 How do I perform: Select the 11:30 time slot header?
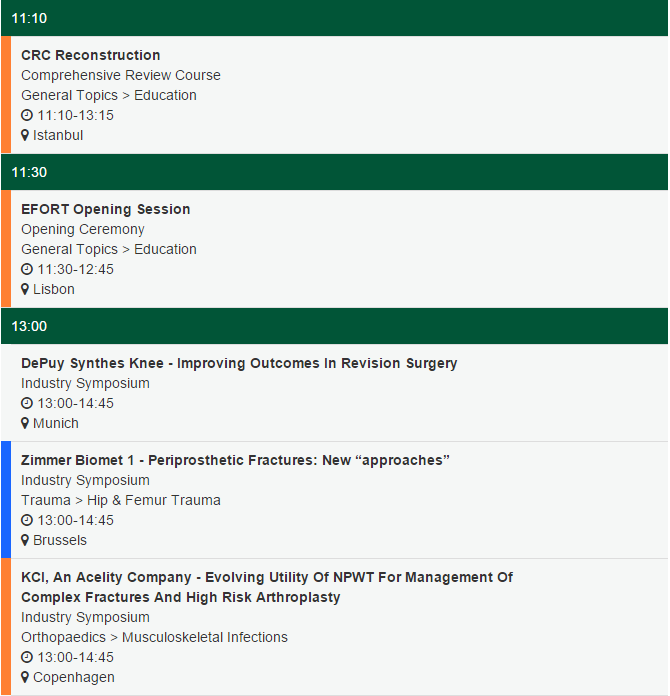[335, 172]
